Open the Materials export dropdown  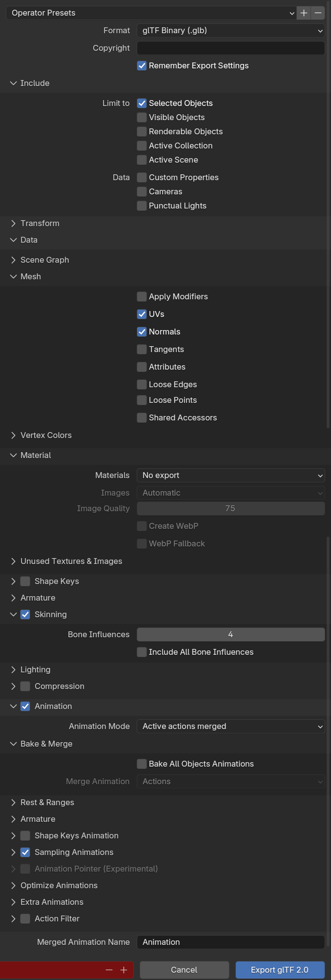tap(230, 476)
